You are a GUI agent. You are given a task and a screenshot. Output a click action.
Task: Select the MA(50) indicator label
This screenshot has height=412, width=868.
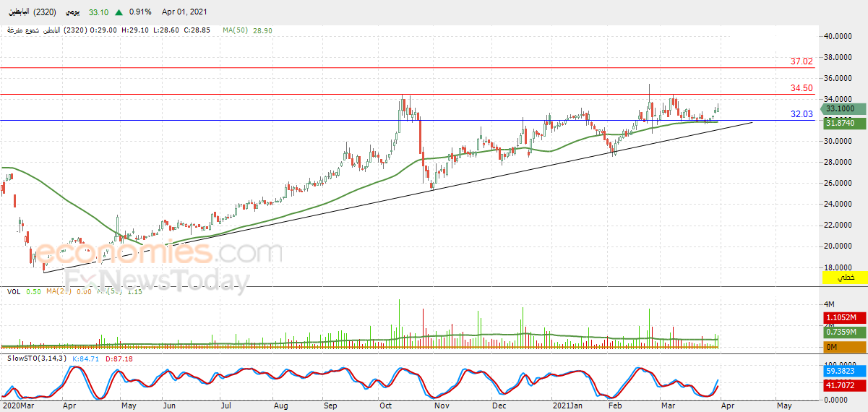click(x=236, y=30)
